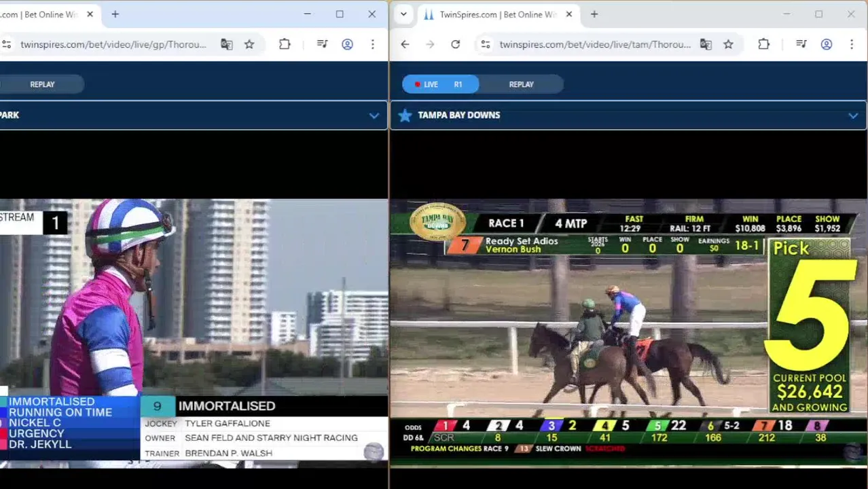Click translate icon in right browser window

[x=706, y=44]
